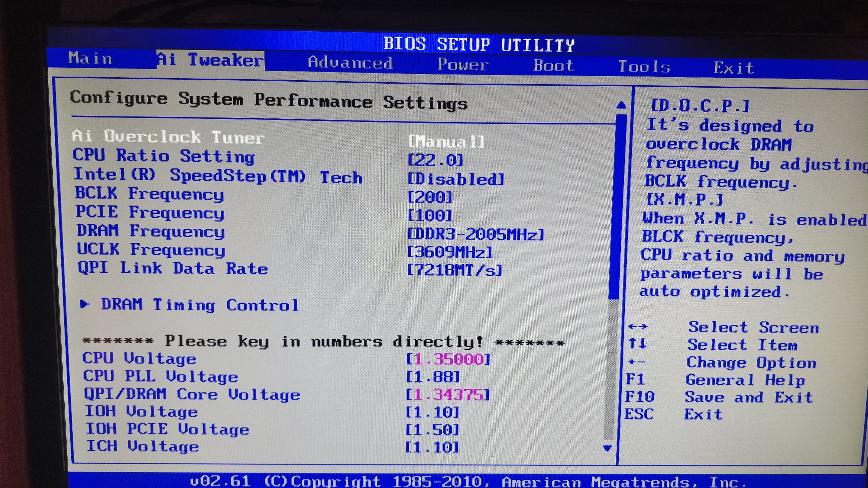Open Ai Overclock Tuner Manual option
Viewport: 868px width, 488px height.
pos(446,141)
